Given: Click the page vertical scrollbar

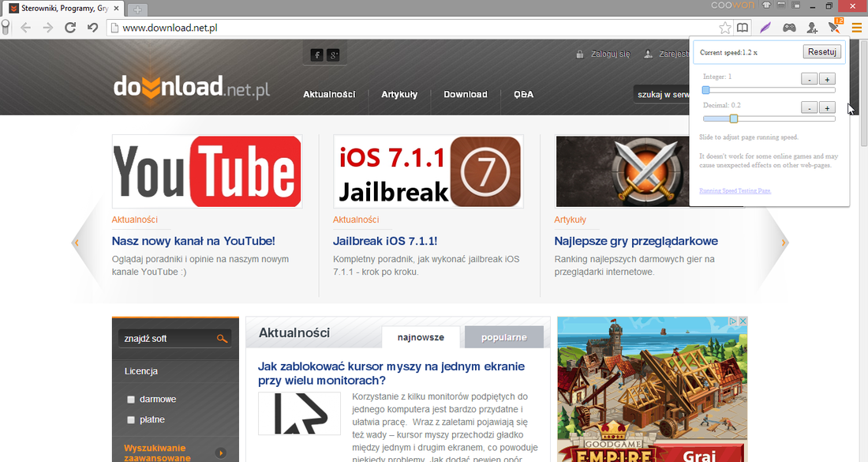Looking at the screenshot, I should tap(863, 92).
